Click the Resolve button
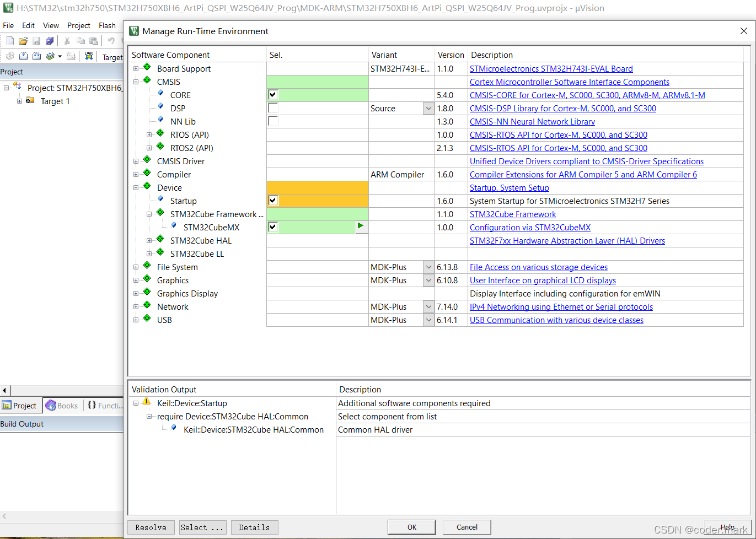Viewport: 756px width, 539px height. (x=151, y=527)
